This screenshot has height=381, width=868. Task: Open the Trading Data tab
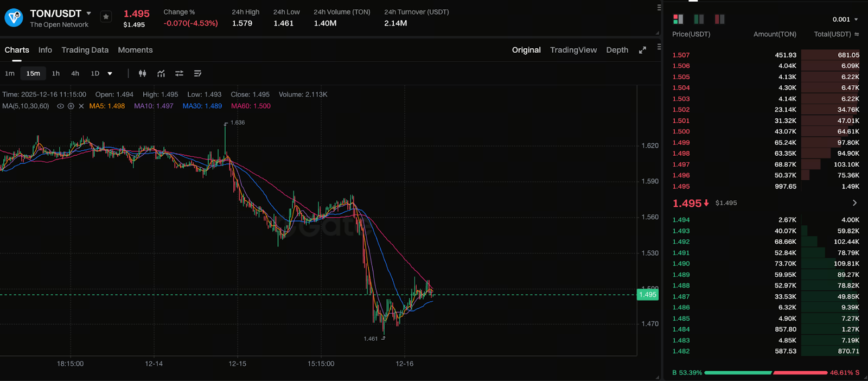pos(85,50)
